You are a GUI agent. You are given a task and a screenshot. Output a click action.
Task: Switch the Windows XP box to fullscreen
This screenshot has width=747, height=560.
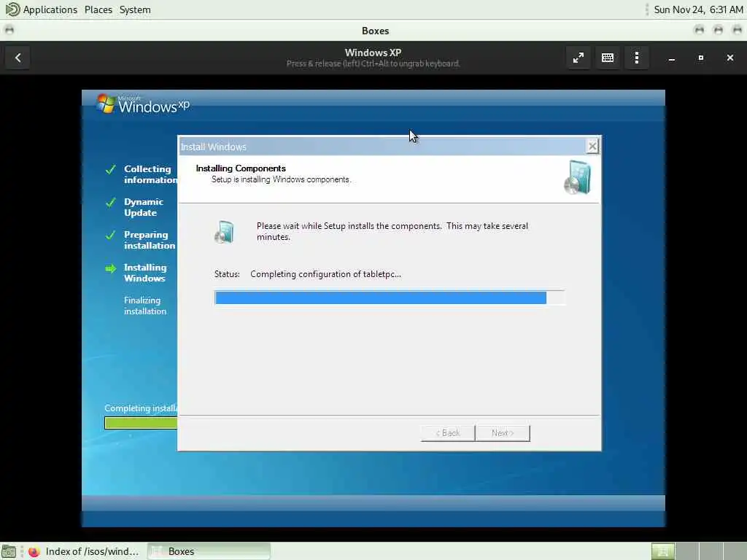[578, 58]
